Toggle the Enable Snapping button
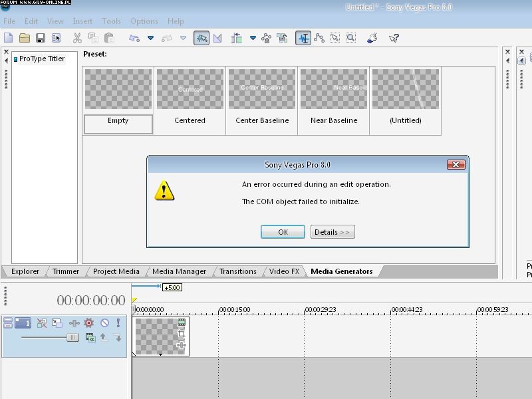 point(201,38)
